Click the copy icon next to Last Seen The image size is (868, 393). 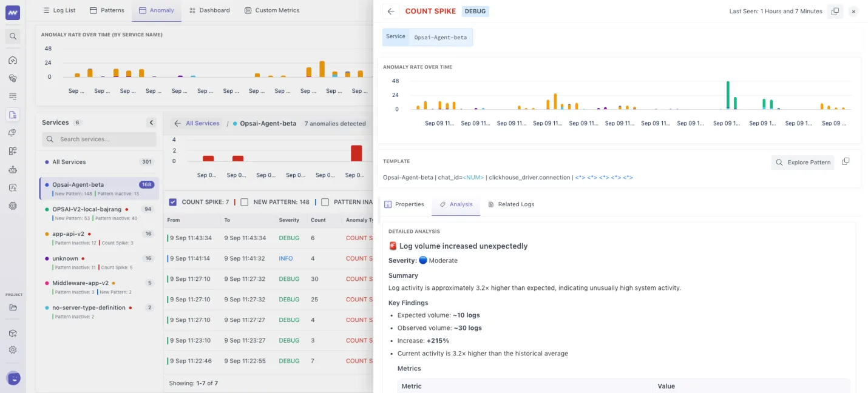click(835, 11)
